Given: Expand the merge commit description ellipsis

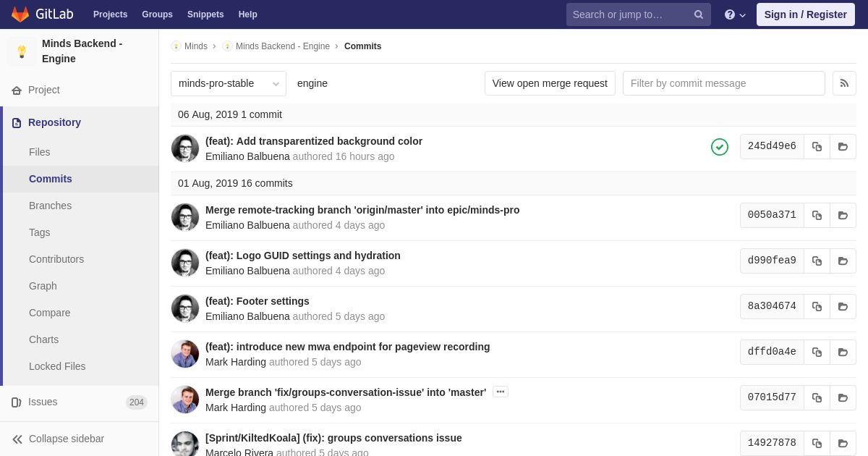Looking at the screenshot, I should point(500,392).
